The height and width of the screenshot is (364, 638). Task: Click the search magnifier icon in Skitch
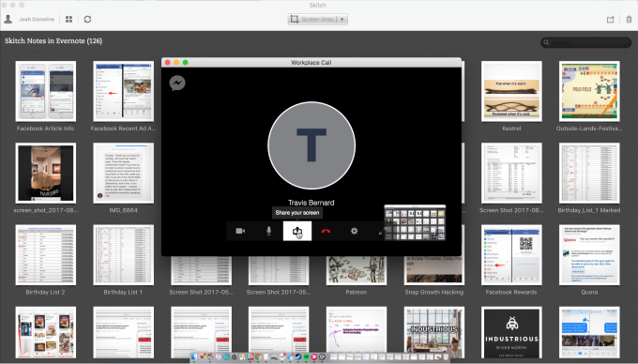546,42
